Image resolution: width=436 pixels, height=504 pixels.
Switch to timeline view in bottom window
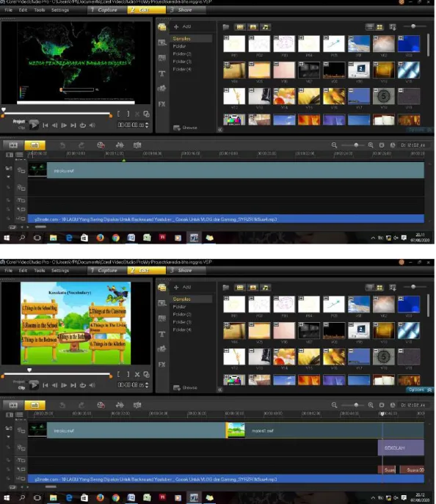click(34, 405)
